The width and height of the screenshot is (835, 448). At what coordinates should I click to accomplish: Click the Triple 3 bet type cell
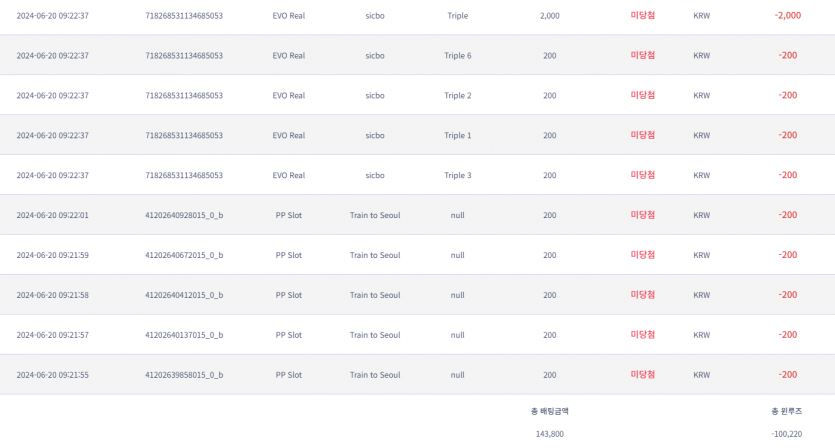(457, 175)
